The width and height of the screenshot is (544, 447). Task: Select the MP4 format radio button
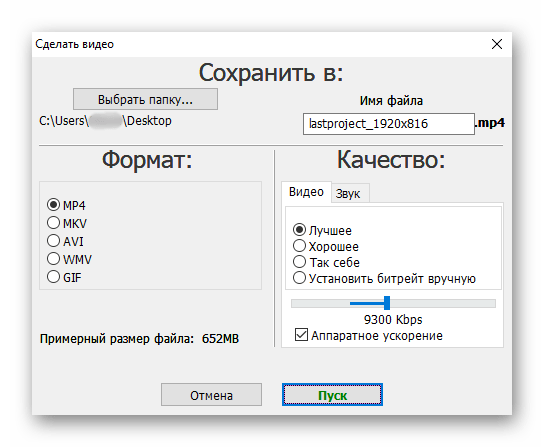[x=53, y=205]
